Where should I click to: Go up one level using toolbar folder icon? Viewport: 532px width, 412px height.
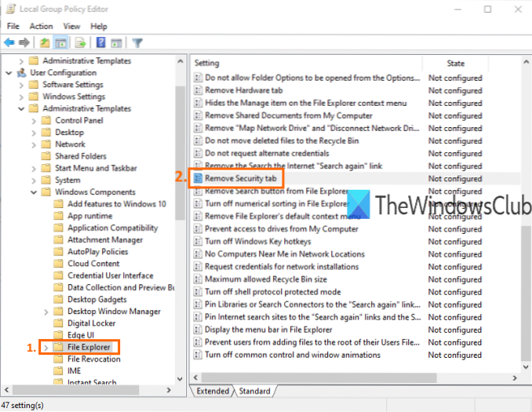pyautogui.click(x=46, y=42)
